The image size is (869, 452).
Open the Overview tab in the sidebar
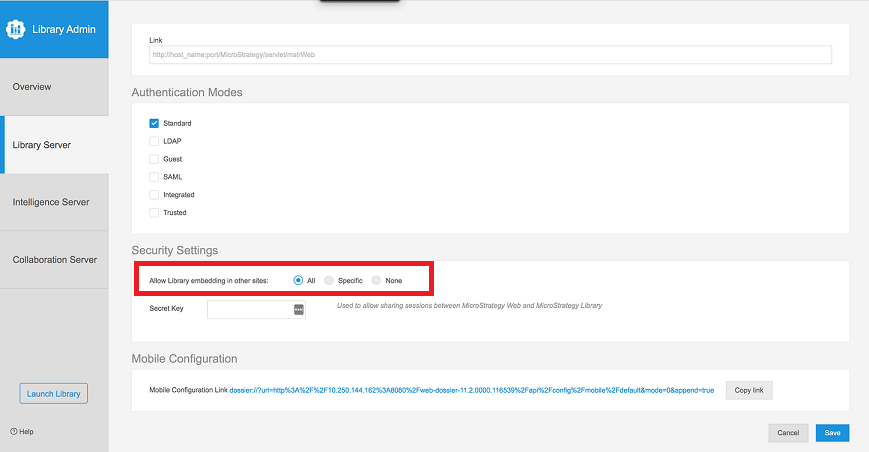click(54, 87)
